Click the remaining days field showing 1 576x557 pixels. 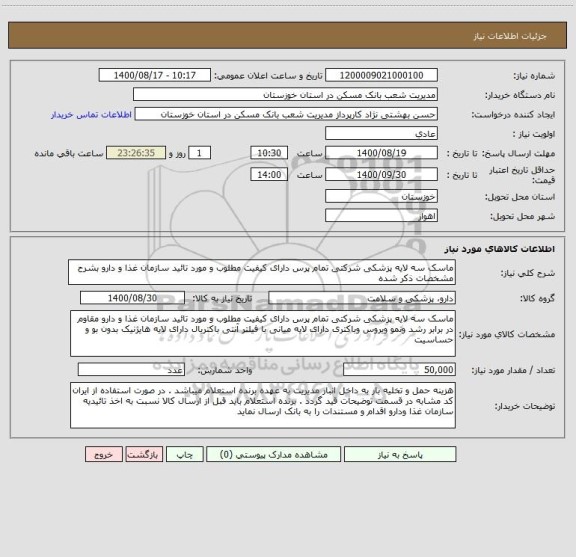199,153
